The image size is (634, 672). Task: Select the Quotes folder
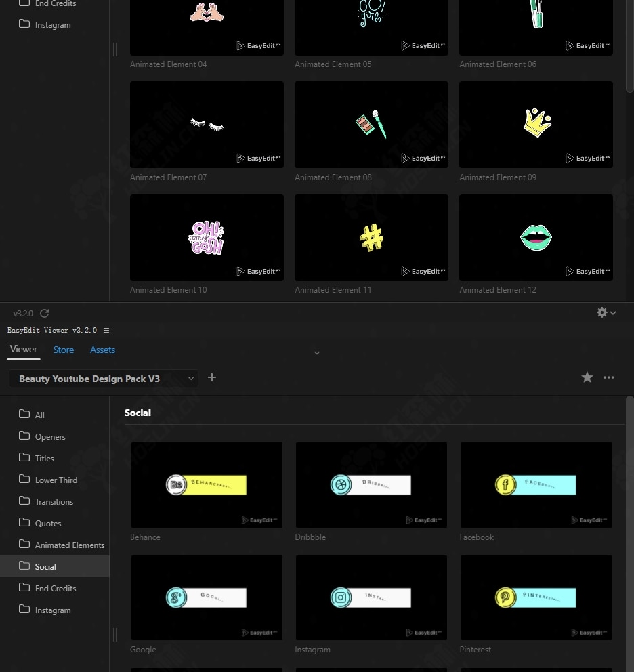pos(55,523)
